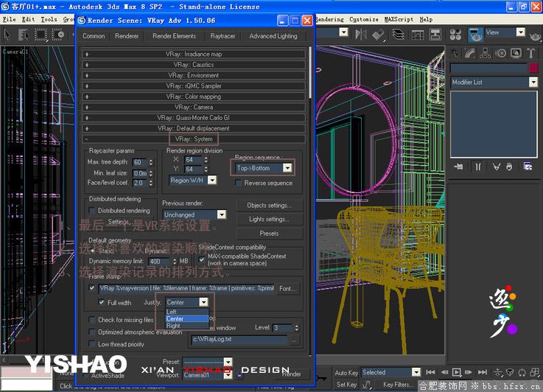Switch to the Motion panel tab
Image resolution: width=543 pixels, height=392 pixels.
[x=500, y=53]
